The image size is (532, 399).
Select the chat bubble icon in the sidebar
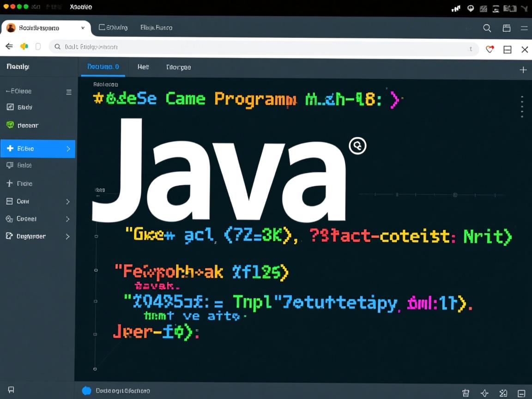[9, 165]
